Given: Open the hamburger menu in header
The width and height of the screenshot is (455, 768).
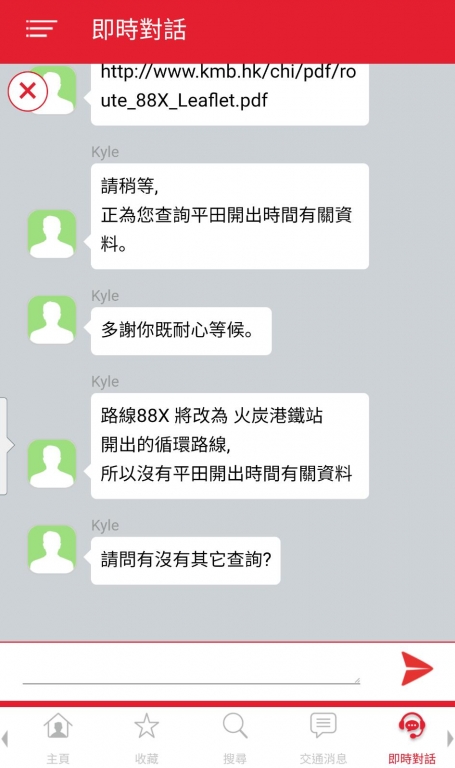Looking at the screenshot, I should tap(41, 29).
